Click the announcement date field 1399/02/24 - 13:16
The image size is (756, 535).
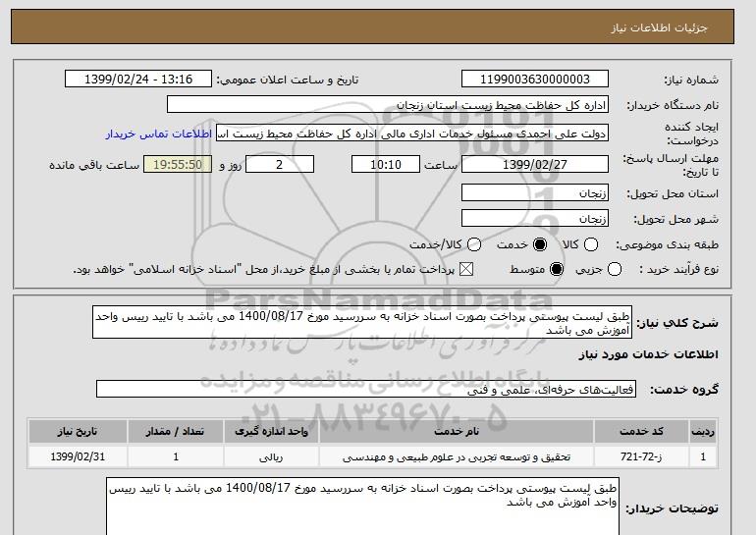tap(138, 80)
